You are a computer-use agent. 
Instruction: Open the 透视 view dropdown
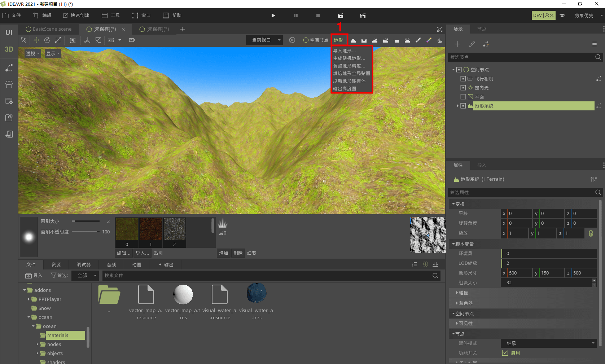point(32,54)
